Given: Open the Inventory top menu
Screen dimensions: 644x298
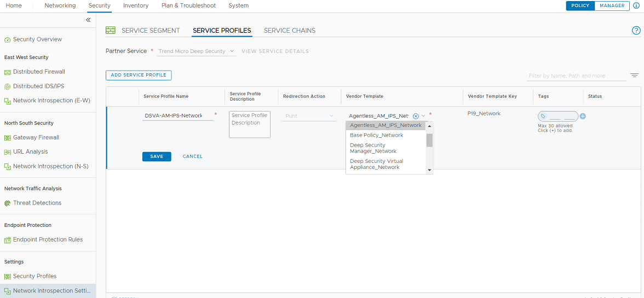Looking at the screenshot, I should 136,5.
